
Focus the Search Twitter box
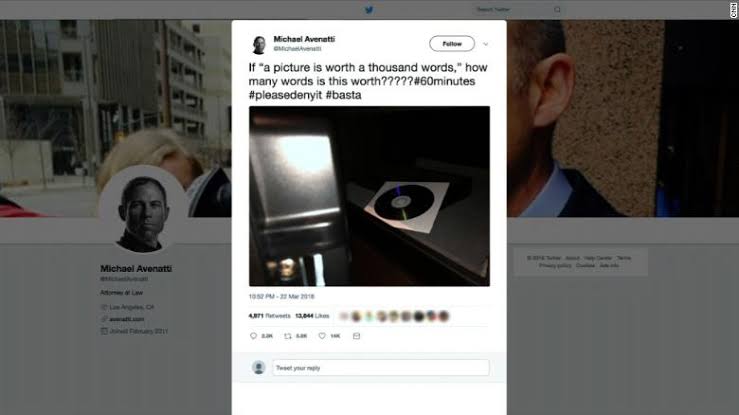point(512,9)
